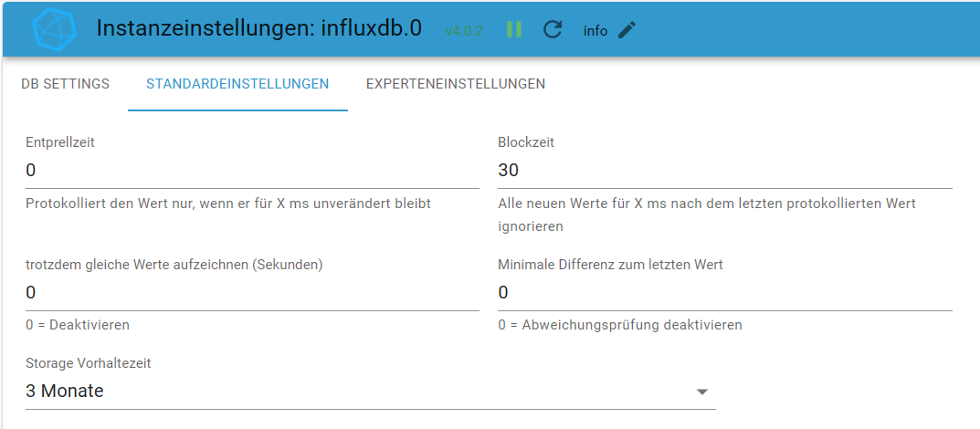Click the 'Protokolliert den Wert nur' help text

tap(228, 204)
